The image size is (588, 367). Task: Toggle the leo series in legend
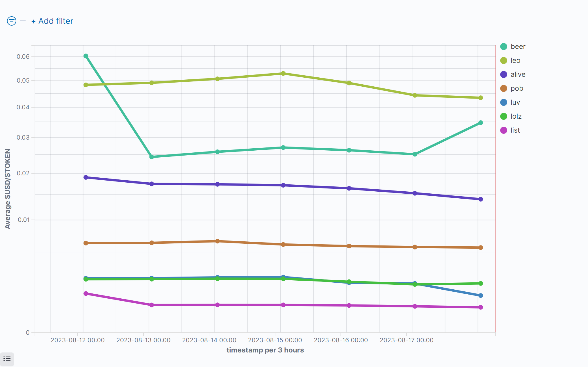[x=515, y=60]
